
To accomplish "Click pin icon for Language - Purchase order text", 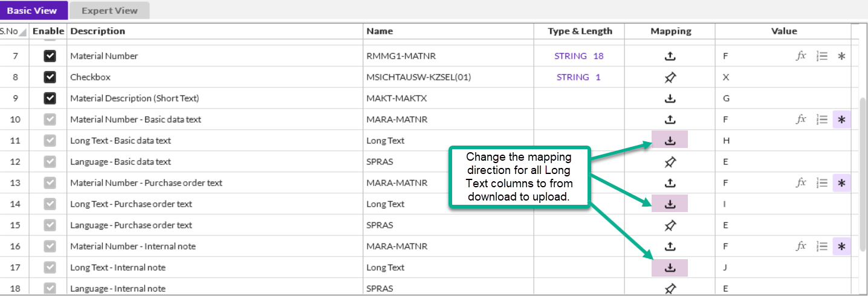I will [x=670, y=225].
